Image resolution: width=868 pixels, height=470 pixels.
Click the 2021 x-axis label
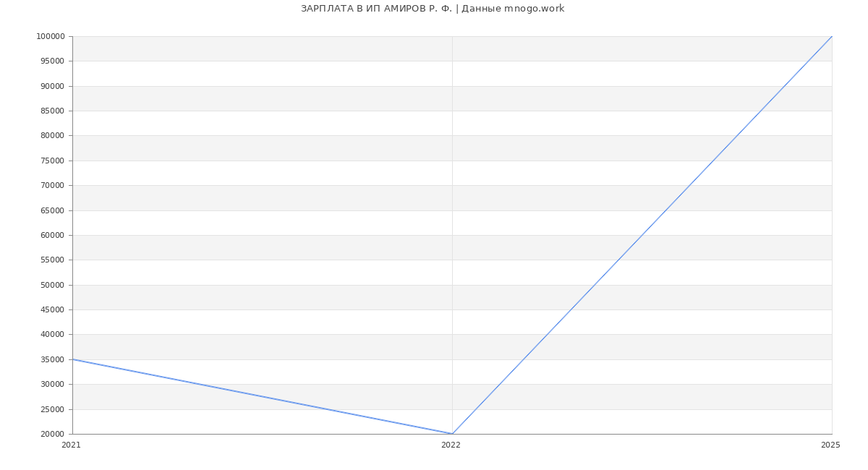[x=71, y=445]
